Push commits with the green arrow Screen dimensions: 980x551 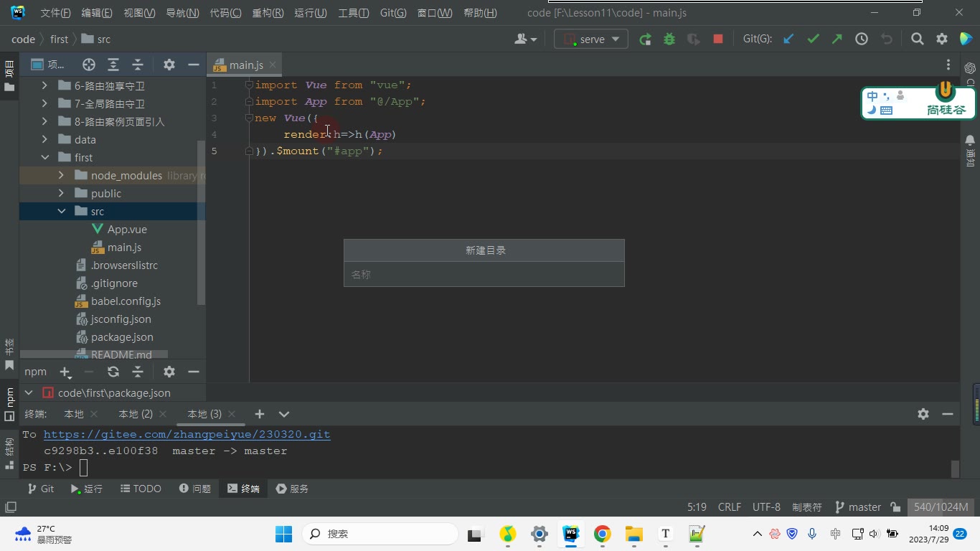(x=837, y=39)
